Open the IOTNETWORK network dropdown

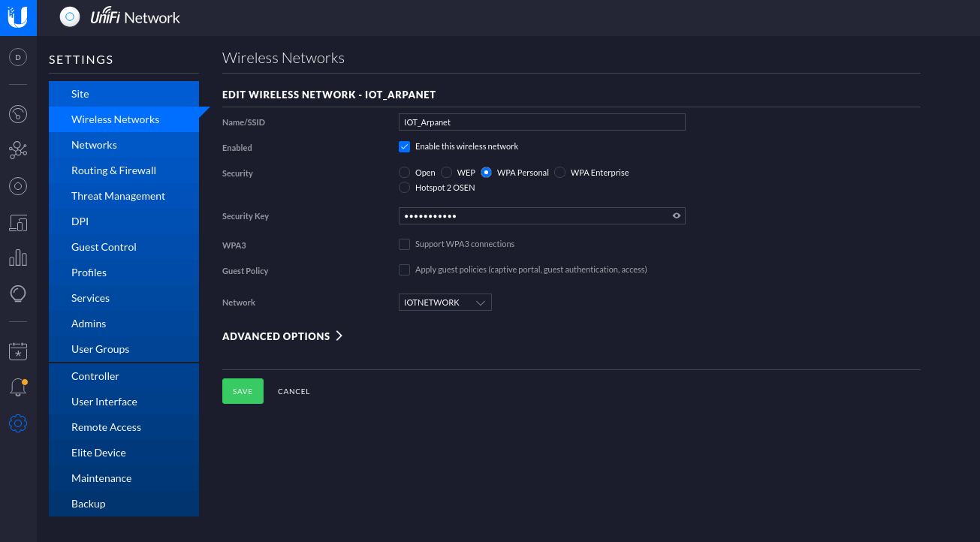(445, 302)
